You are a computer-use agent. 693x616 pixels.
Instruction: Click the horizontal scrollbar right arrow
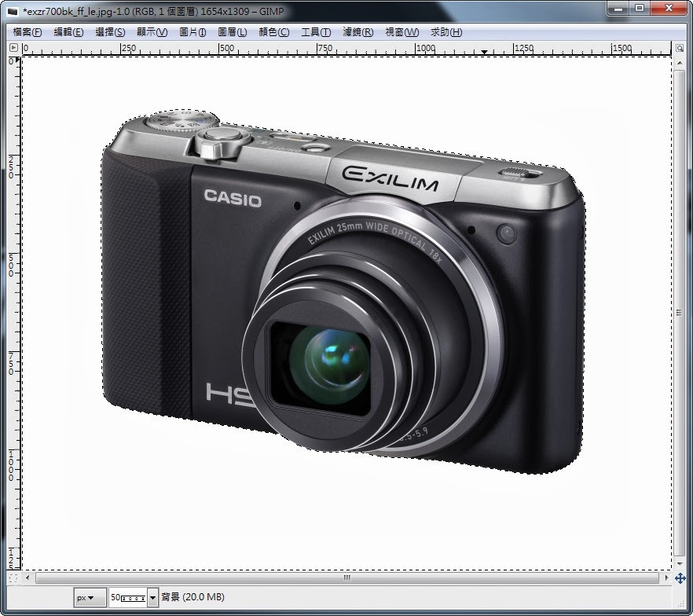[x=666, y=577]
